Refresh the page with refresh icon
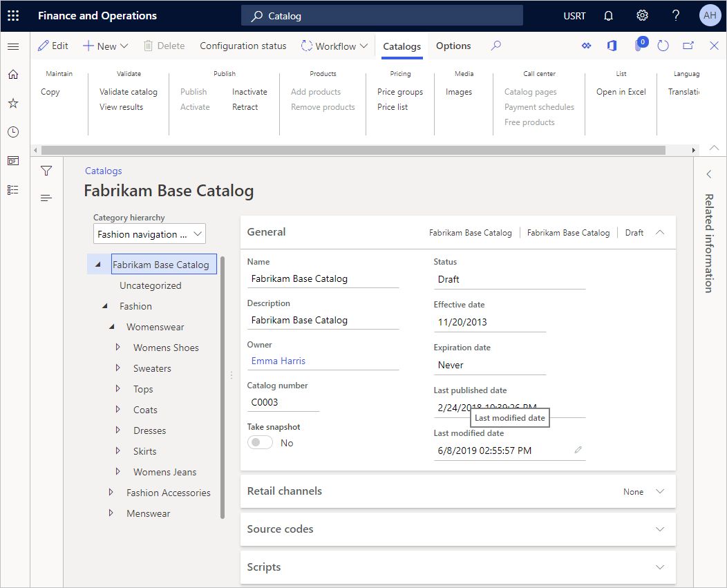 [663, 46]
